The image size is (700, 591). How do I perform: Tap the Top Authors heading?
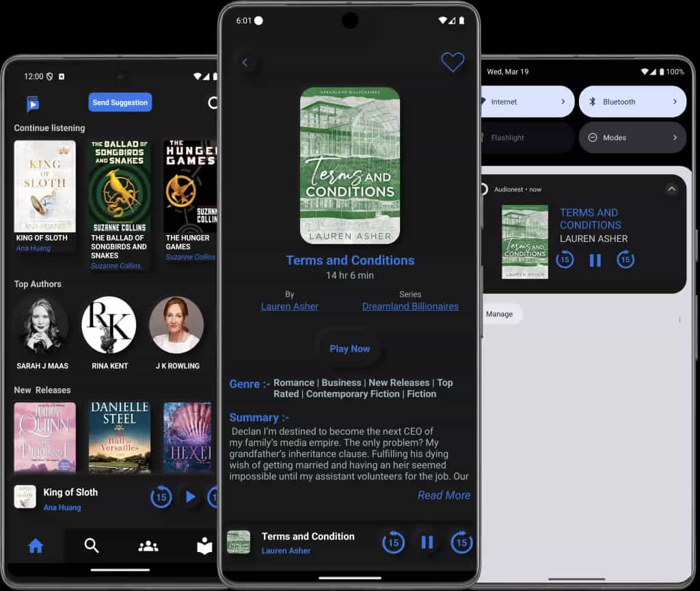click(x=38, y=284)
